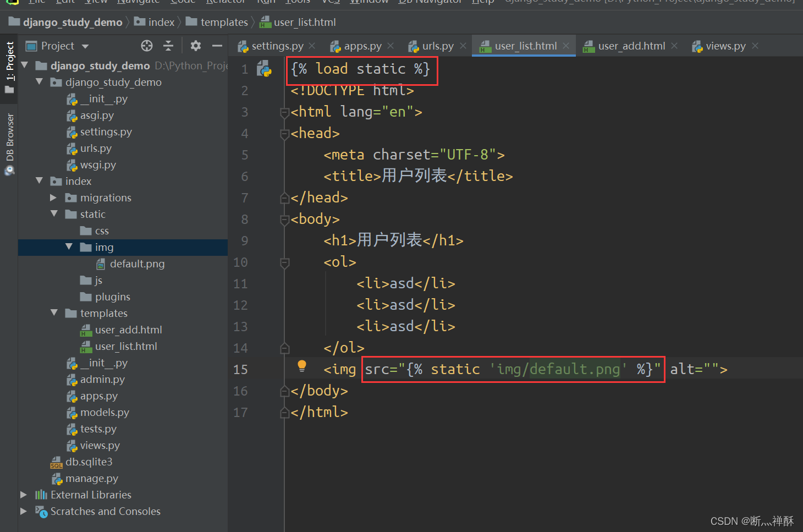
Task: Click the index breadcrumb in navigation bar
Action: point(155,22)
